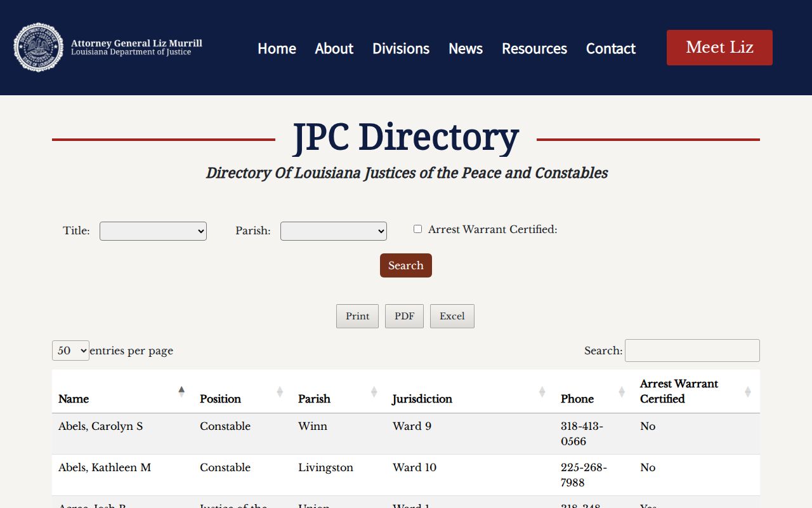Click the Livingston parish cell
The height and width of the screenshot is (508, 812).
[325, 467]
